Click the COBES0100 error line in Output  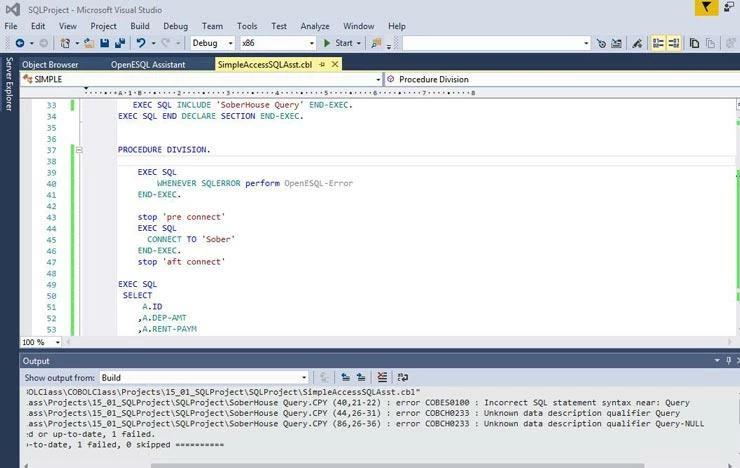coord(359,403)
